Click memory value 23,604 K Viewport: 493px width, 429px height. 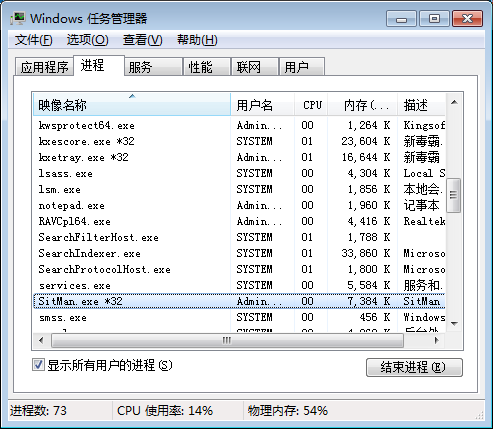click(366, 141)
